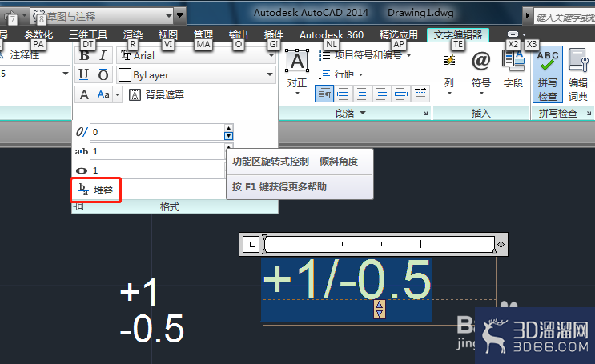The width and height of the screenshot is (595, 364).
Task: Toggle Strikethrough text formatting
Action: pos(84,94)
